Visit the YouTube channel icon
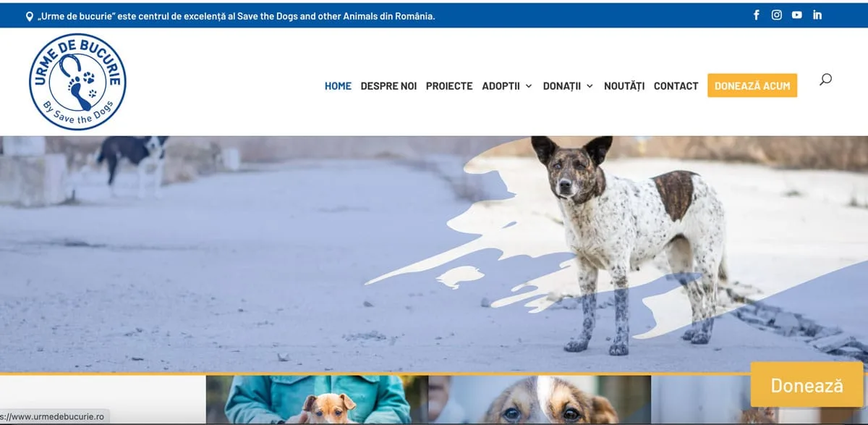This screenshot has height=425, width=868. [x=796, y=14]
